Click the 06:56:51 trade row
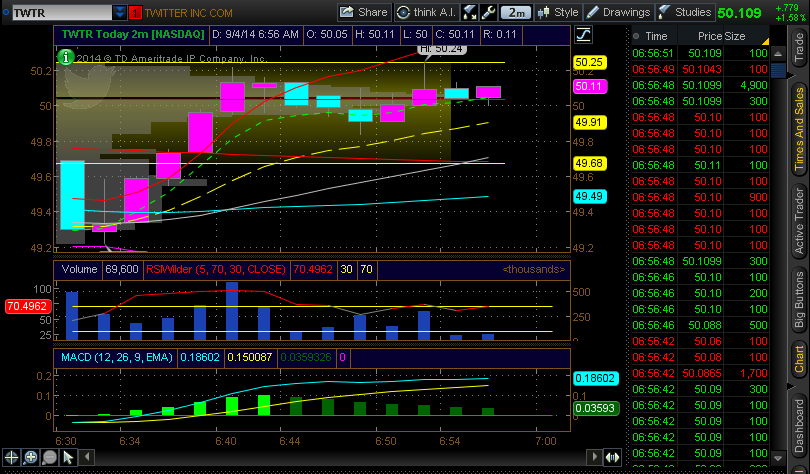810x474 pixels. tap(700, 53)
